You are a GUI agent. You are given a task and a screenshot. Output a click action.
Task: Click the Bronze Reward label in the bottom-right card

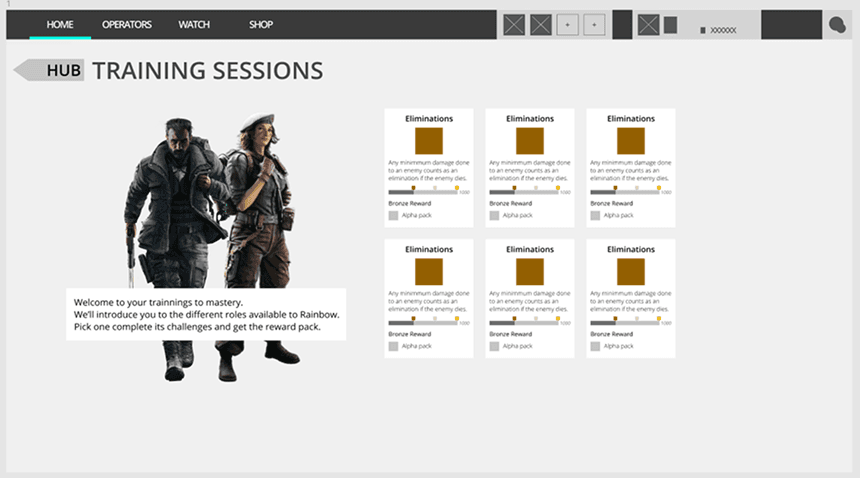point(612,334)
